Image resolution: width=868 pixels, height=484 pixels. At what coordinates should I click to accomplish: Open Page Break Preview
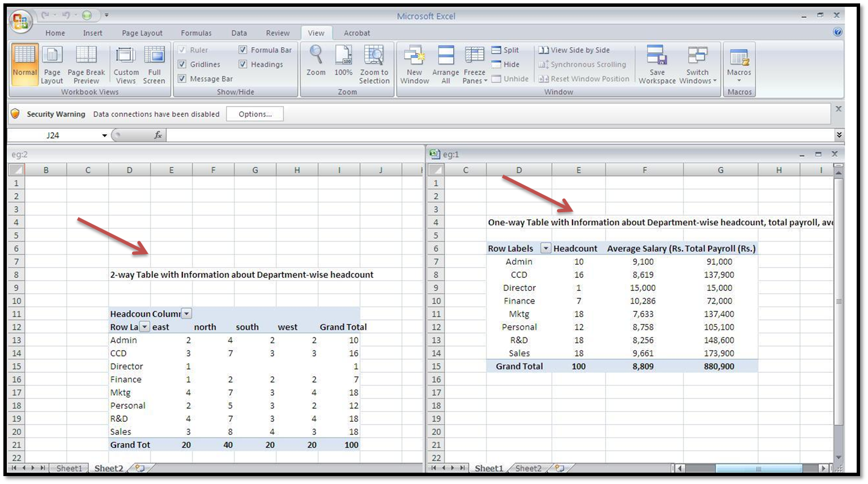coord(86,65)
